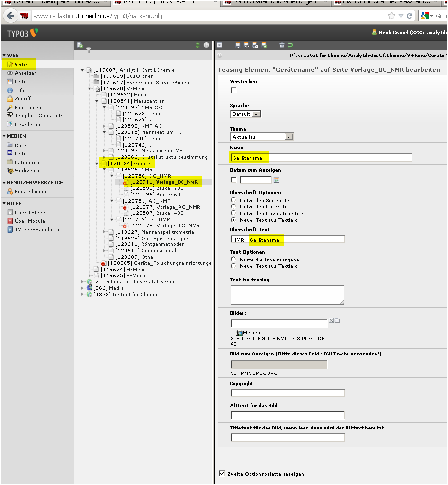Screen dimensions: 448x485
Task: Click the new page icon above the page tree
Action: (x=80, y=45)
